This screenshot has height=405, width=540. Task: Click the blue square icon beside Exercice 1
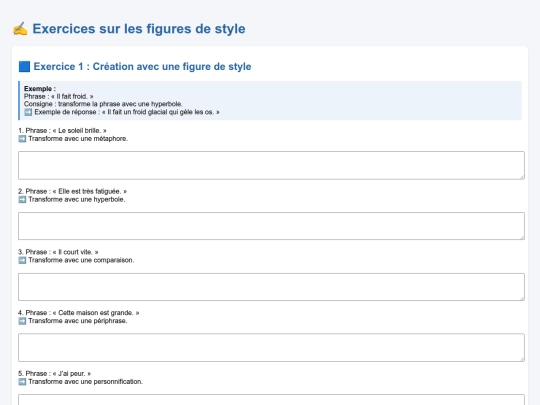click(24, 66)
